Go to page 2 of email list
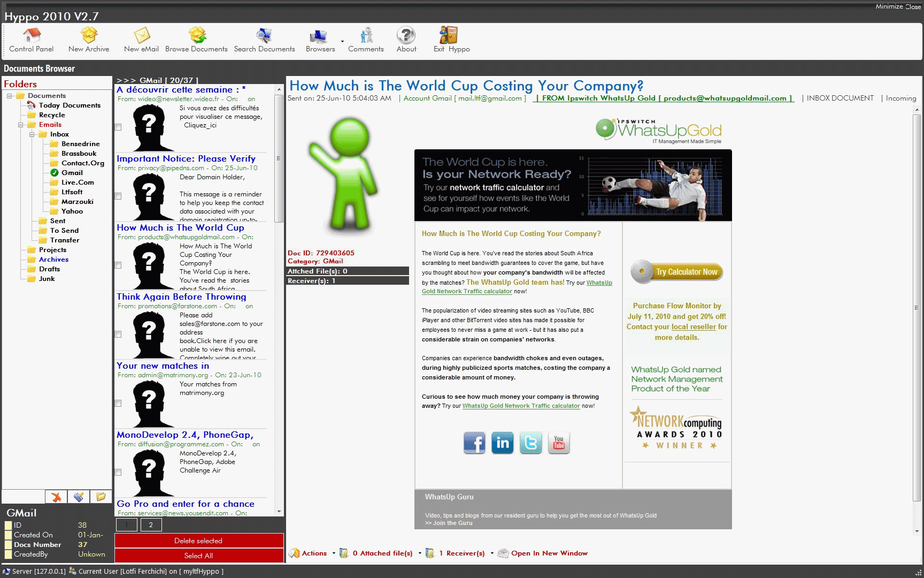 pos(151,524)
